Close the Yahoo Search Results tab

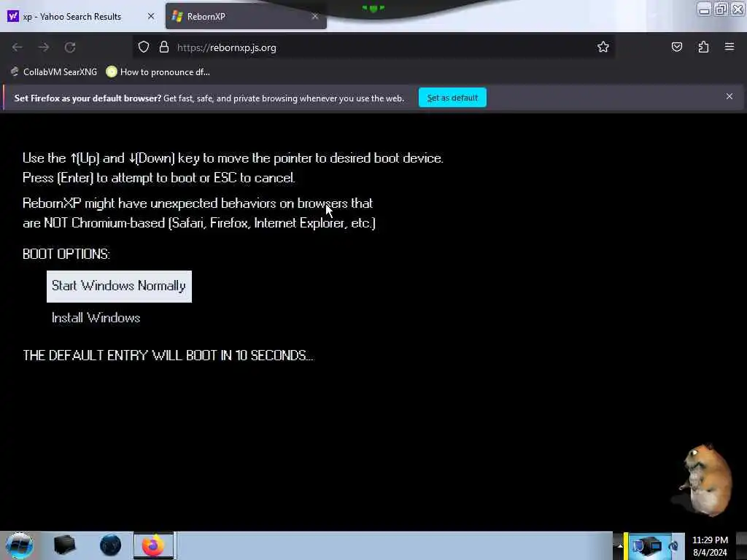(151, 16)
